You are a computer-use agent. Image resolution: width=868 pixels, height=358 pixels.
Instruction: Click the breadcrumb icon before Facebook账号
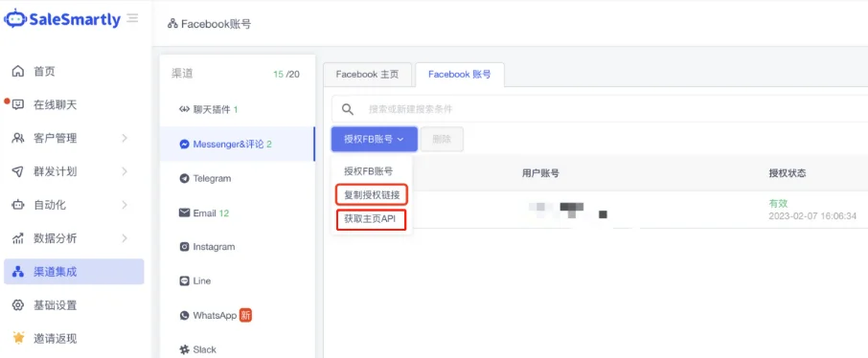172,24
